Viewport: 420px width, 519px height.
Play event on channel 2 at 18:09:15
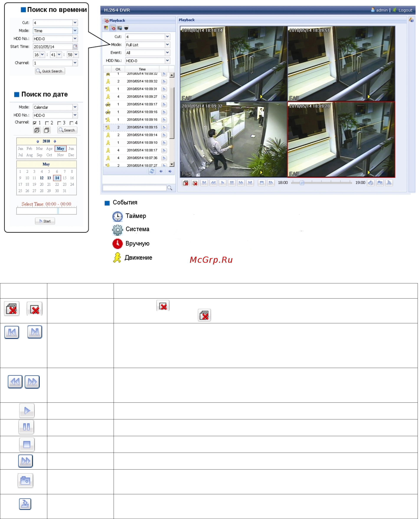click(x=164, y=128)
